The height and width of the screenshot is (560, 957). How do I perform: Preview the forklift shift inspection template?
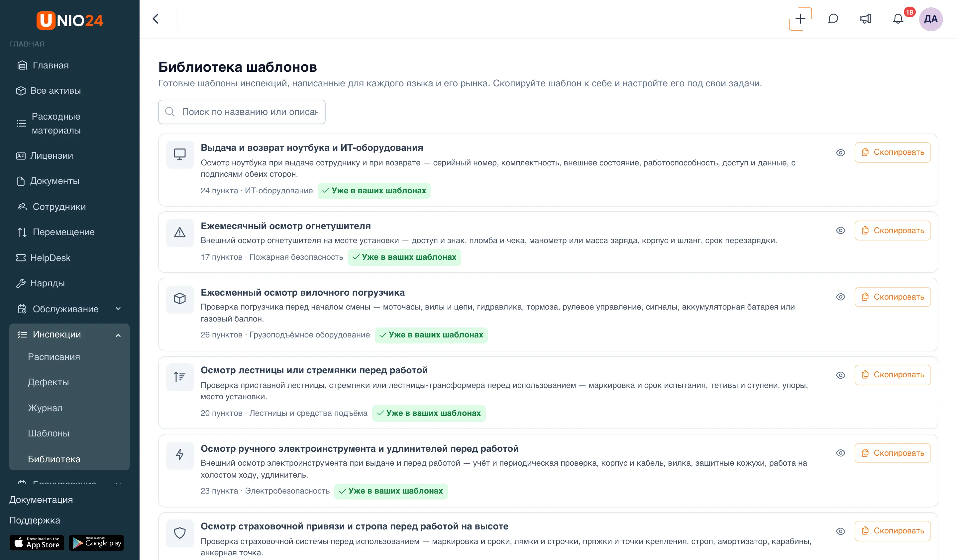pyautogui.click(x=840, y=297)
